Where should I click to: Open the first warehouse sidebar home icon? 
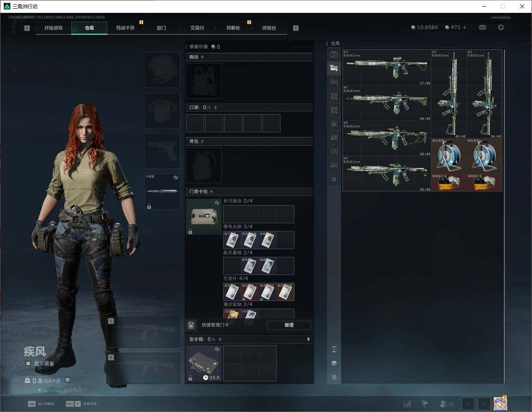(x=334, y=55)
